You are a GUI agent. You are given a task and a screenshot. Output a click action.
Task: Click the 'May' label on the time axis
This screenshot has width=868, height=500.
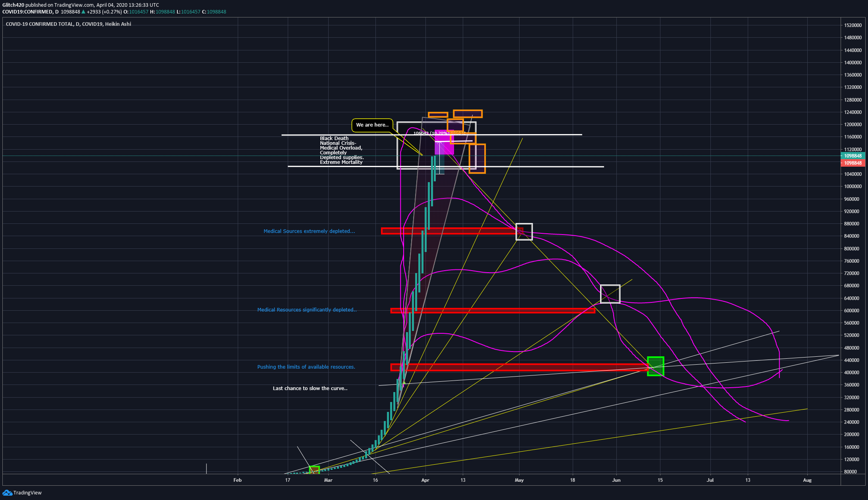click(x=519, y=480)
